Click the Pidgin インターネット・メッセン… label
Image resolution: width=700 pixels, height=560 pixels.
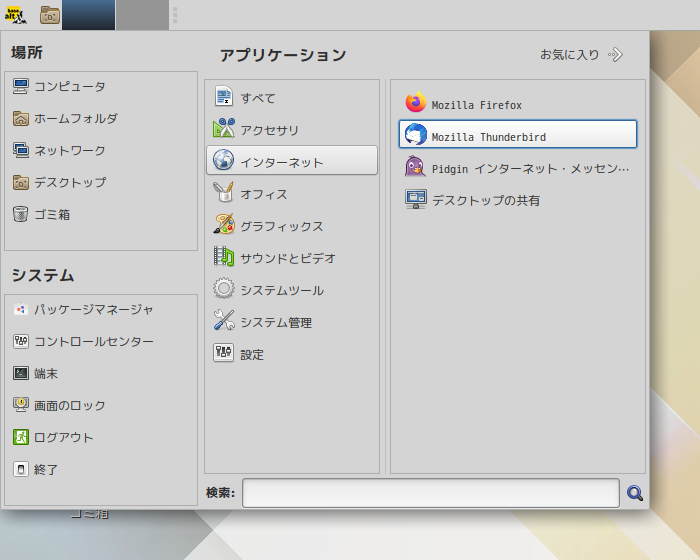coord(530,169)
